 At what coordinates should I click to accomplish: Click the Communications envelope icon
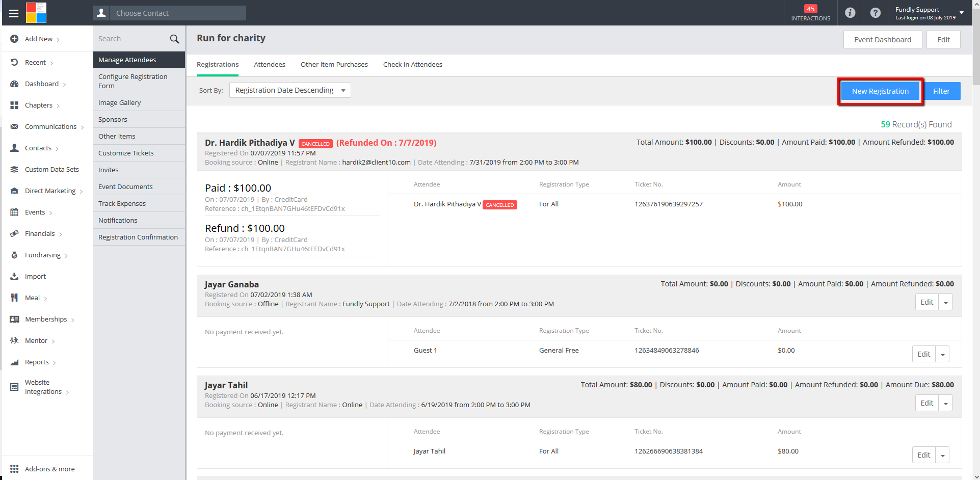[14, 126]
